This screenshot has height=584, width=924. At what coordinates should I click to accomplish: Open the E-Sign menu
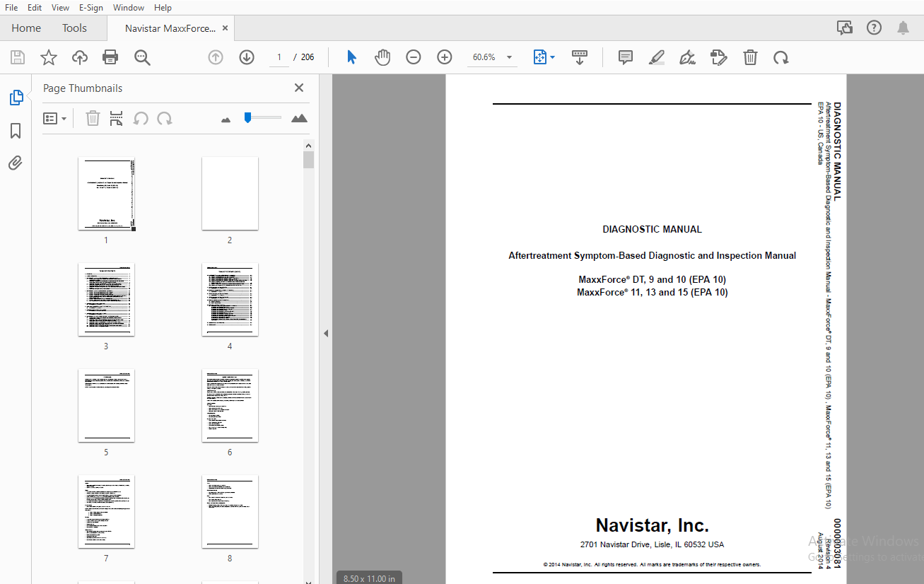[x=92, y=8]
